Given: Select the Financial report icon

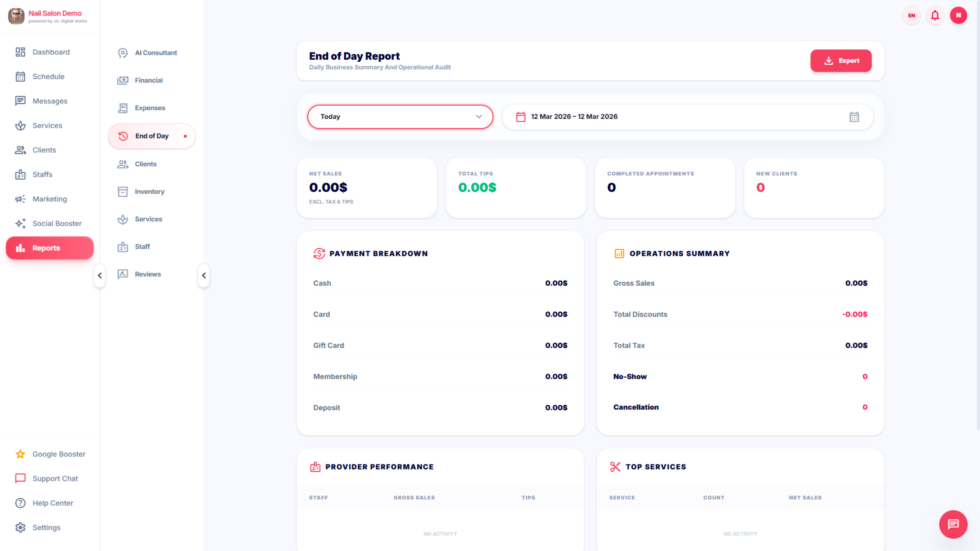Looking at the screenshot, I should point(122,80).
